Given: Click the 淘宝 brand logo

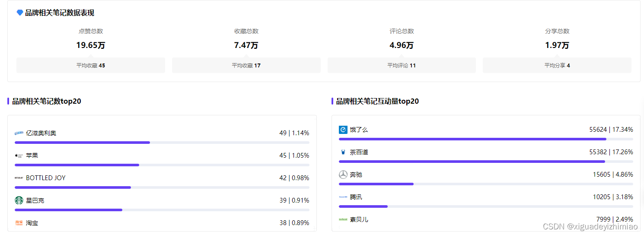Looking at the screenshot, I should tap(19, 223).
